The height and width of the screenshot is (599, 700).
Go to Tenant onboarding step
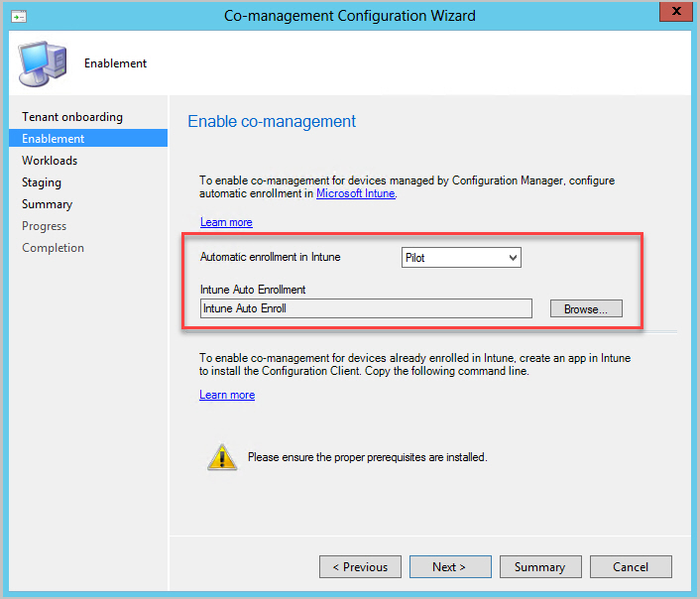(72, 117)
